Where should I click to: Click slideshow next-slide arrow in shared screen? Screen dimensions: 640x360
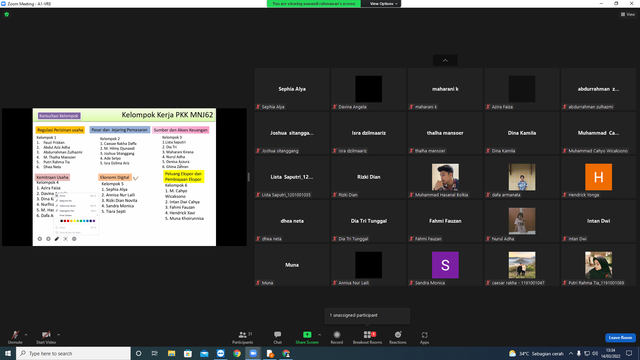[48, 239]
